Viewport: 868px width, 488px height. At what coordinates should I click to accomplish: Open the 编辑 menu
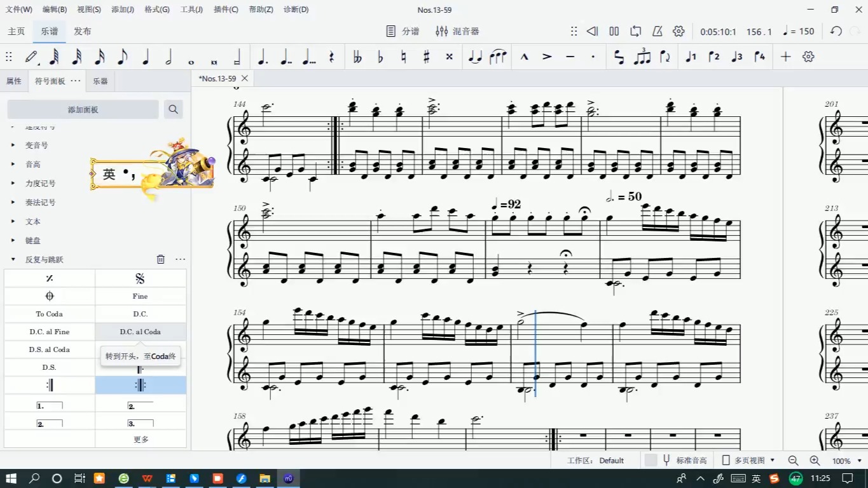coord(55,10)
